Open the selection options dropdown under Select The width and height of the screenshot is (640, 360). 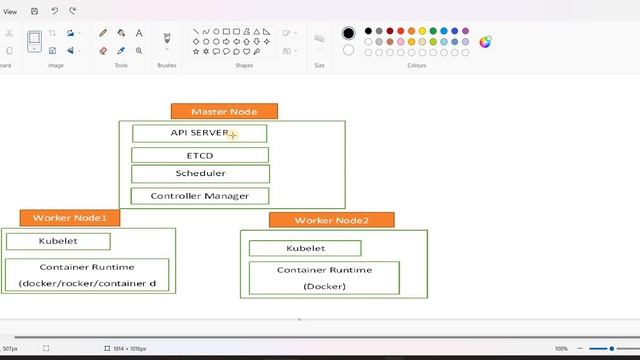[x=34, y=49]
